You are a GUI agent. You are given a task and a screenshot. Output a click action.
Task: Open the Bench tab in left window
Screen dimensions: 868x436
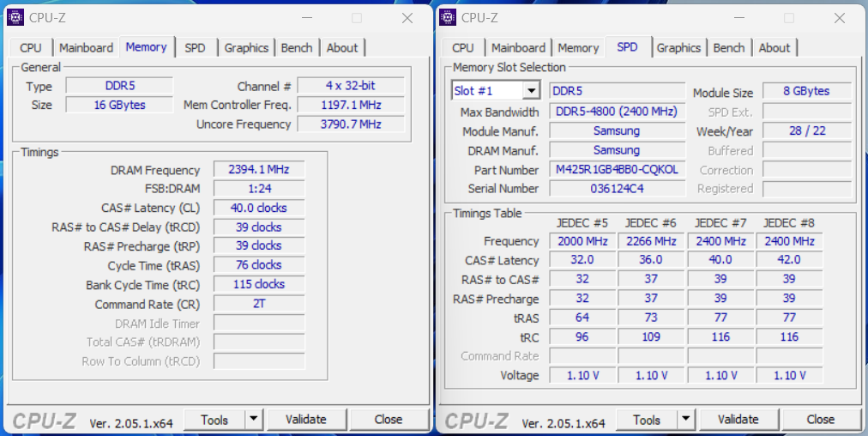(x=297, y=48)
